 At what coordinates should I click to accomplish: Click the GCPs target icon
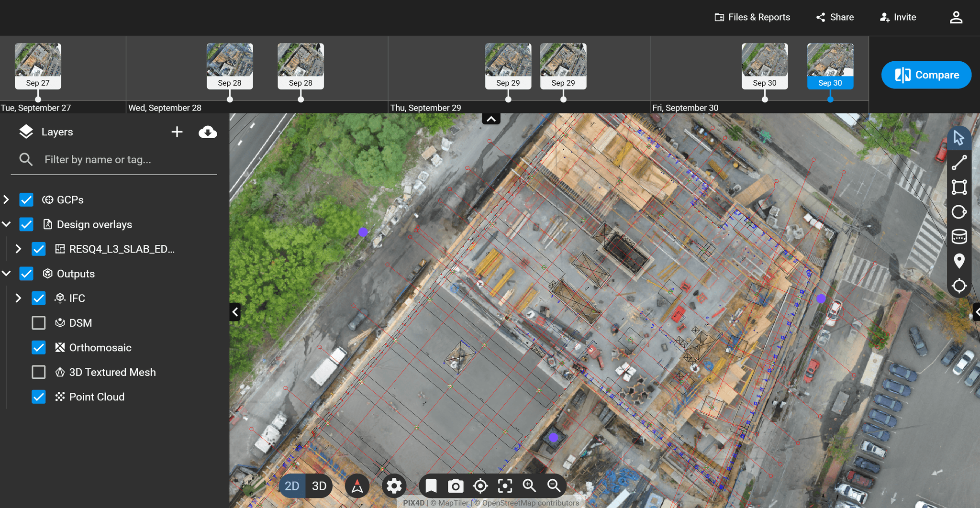coord(47,200)
